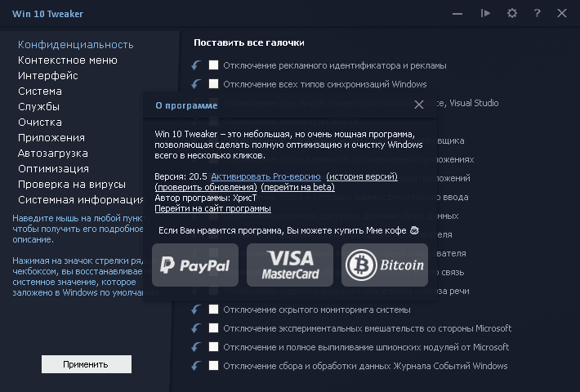Select Оптимизация in sidebar
Screen dimensions: 580x392
pyautogui.click(x=53, y=169)
